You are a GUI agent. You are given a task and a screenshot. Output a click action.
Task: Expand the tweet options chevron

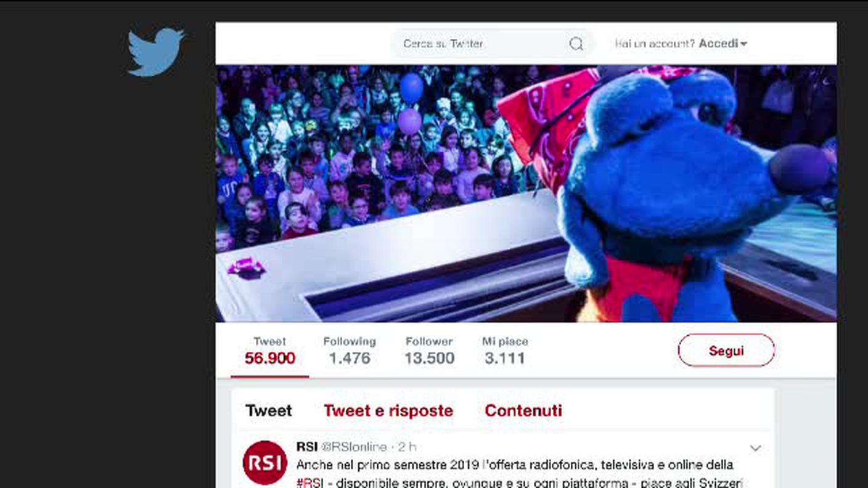755,448
